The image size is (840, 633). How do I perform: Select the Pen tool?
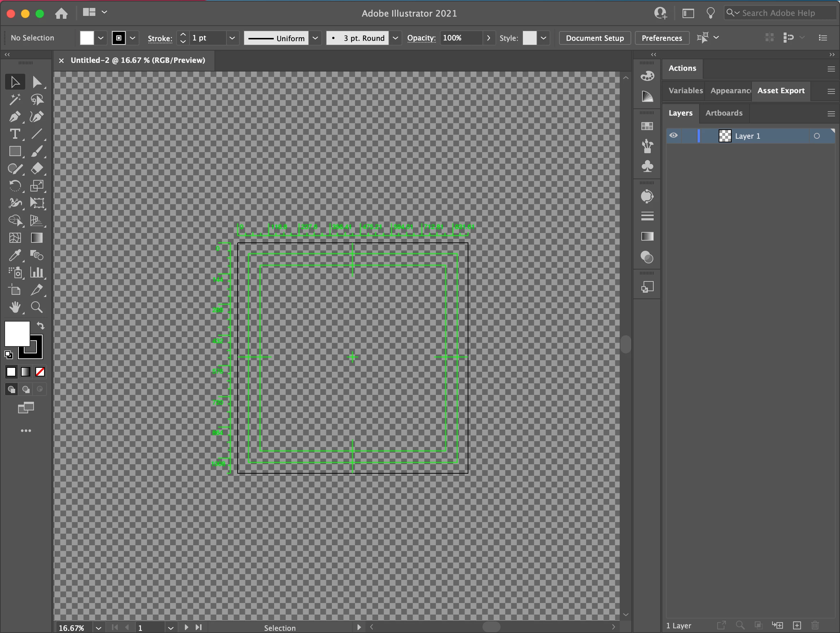click(15, 117)
